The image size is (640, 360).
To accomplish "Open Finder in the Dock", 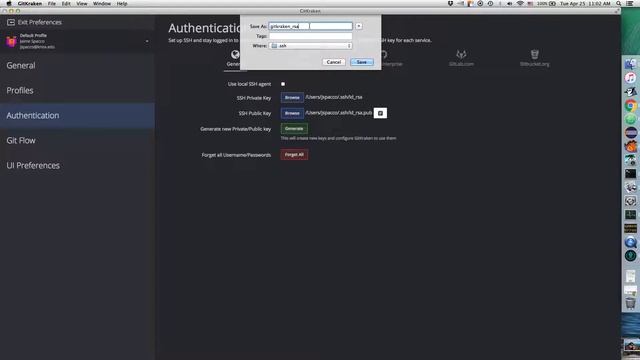I will pos(631,64).
